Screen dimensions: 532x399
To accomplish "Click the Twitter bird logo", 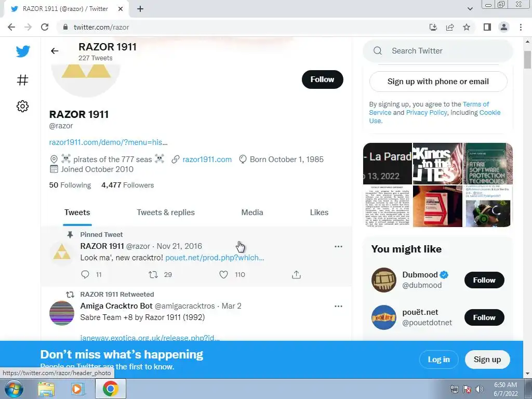I will point(23,51).
